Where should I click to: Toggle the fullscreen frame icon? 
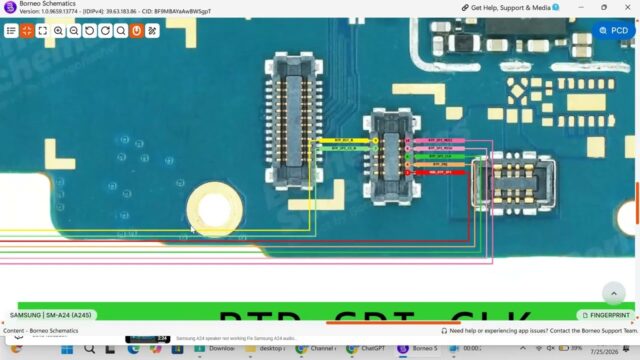pyautogui.click(x=42, y=31)
